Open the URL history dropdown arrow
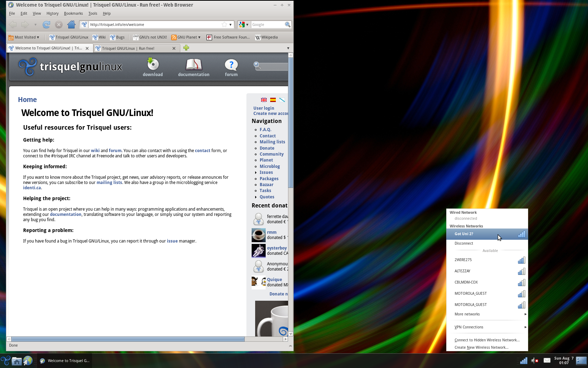The height and width of the screenshot is (368, 588). (231, 25)
